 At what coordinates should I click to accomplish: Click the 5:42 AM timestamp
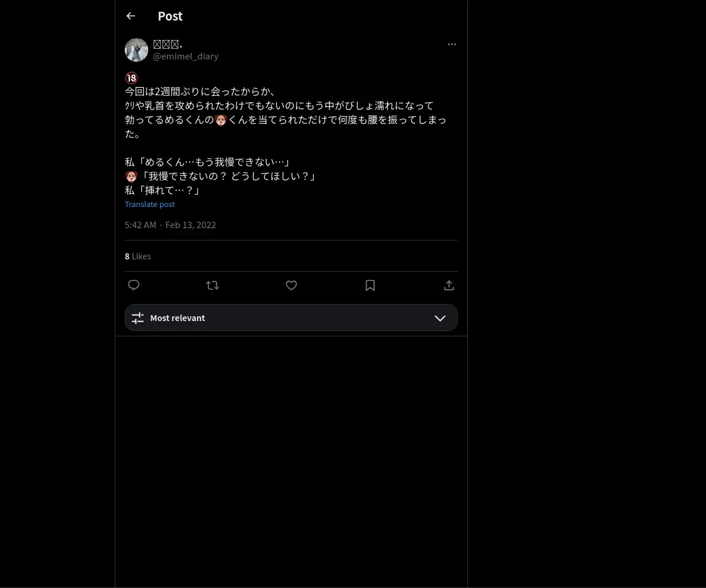[141, 225]
